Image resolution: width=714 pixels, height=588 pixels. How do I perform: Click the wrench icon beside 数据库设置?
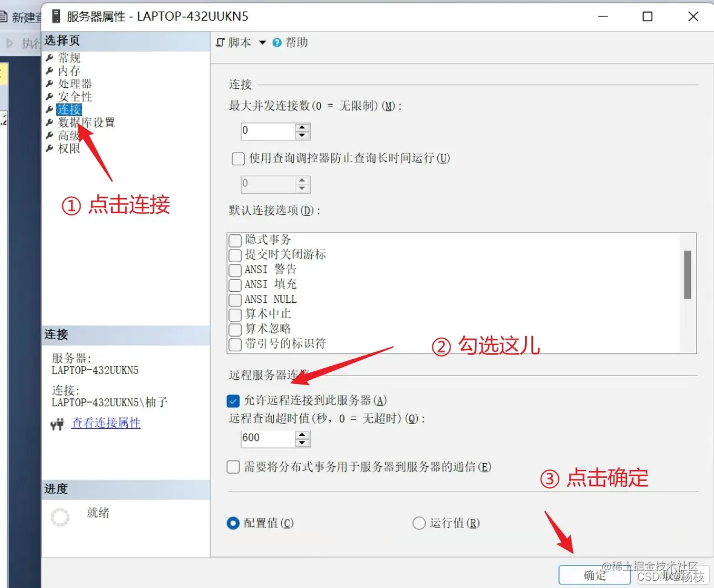pyautogui.click(x=50, y=122)
